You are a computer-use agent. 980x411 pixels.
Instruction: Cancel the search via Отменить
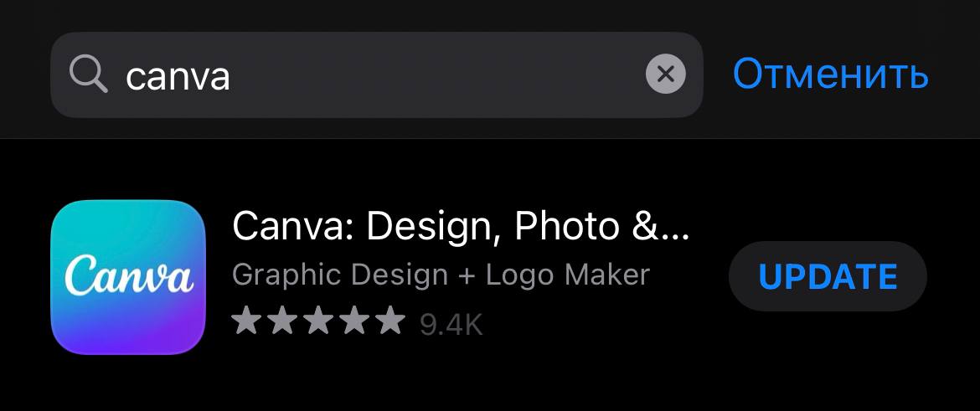831,74
